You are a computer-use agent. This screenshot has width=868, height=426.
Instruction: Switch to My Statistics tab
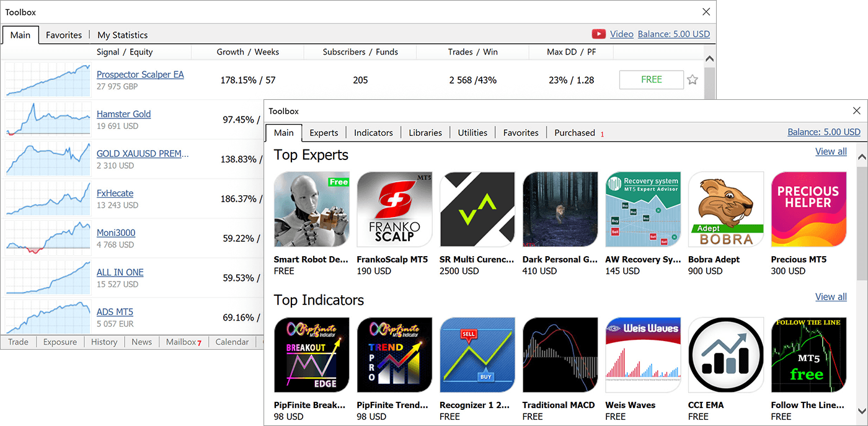point(123,35)
